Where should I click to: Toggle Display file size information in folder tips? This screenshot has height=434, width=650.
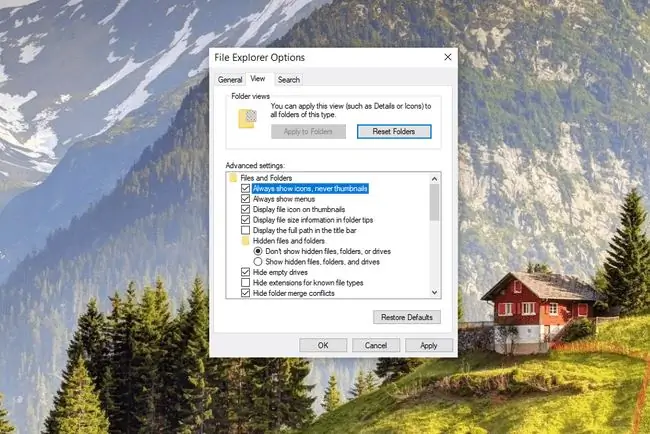click(245, 220)
